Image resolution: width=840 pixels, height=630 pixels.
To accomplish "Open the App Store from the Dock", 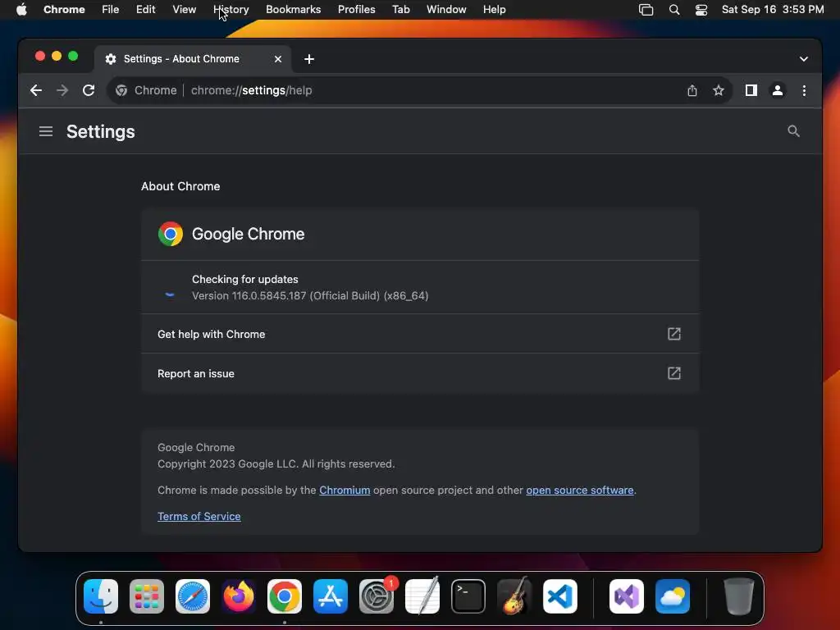I will (x=331, y=596).
